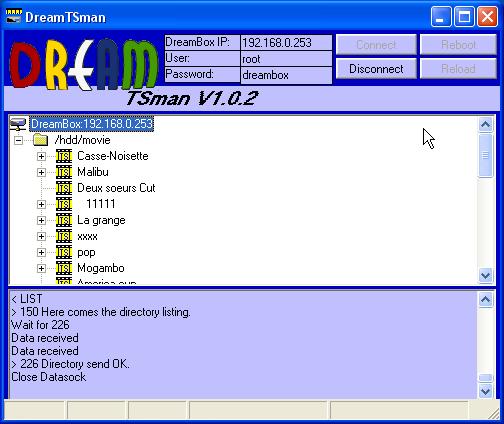Image resolution: width=504 pixels, height=424 pixels.
Task: Expand the 11111 recording node
Action: click(x=41, y=204)
